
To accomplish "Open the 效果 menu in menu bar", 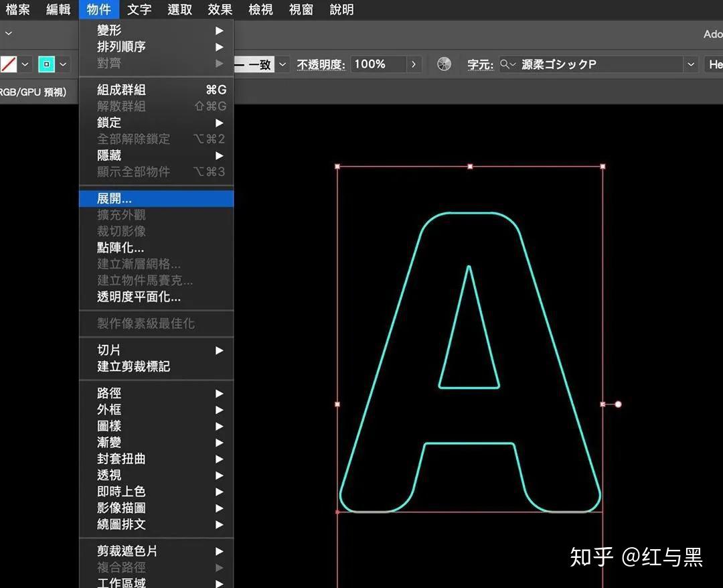I will 220,9.
